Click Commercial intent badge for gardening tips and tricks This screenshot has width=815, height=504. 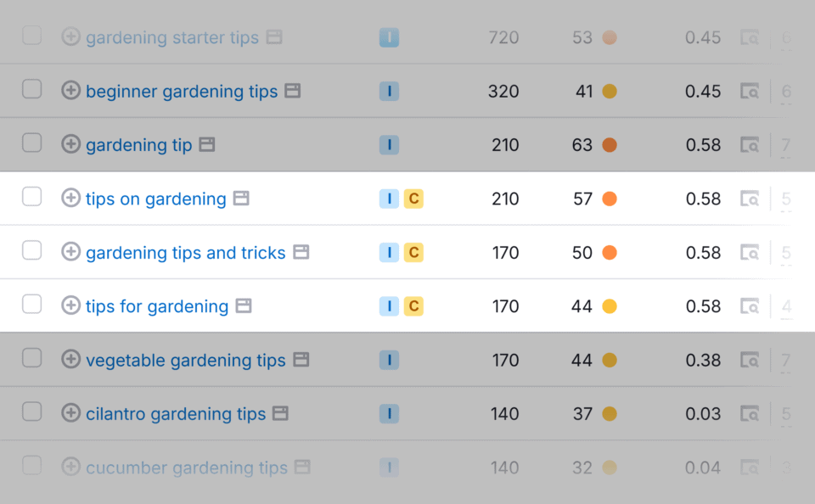click(x=413, y=253)
